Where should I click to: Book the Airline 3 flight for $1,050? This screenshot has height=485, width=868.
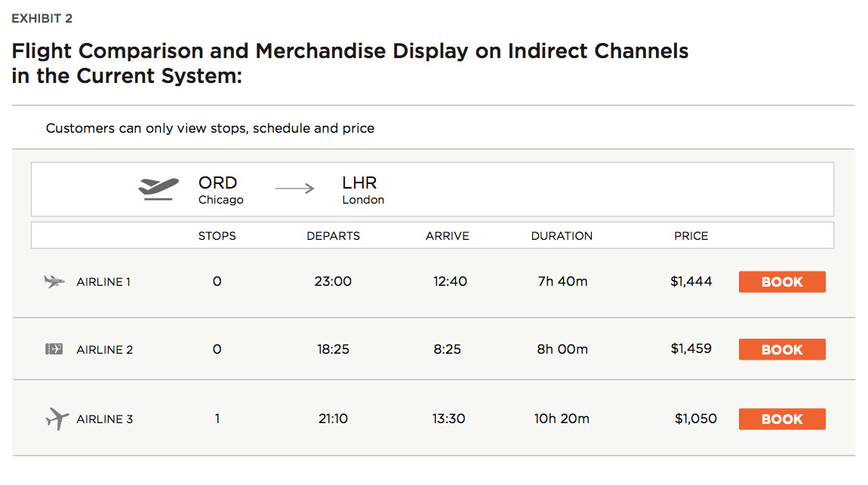782,419
